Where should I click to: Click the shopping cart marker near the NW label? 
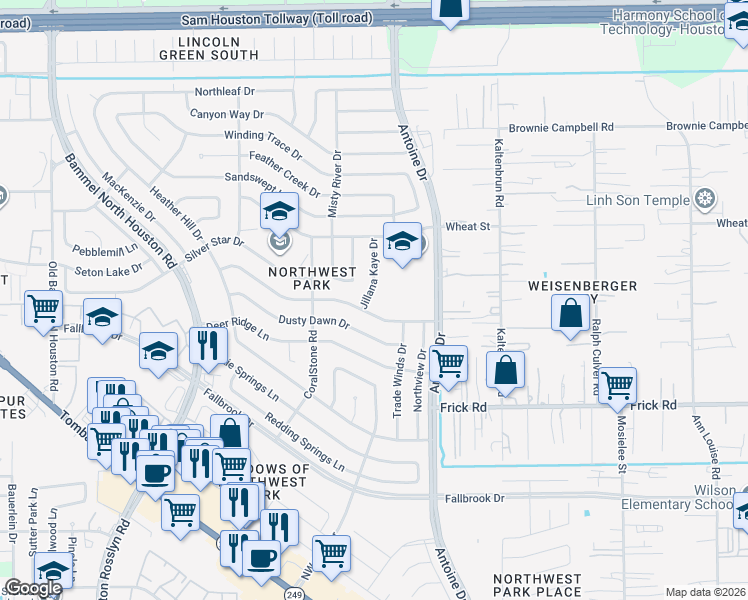(332, 555)
